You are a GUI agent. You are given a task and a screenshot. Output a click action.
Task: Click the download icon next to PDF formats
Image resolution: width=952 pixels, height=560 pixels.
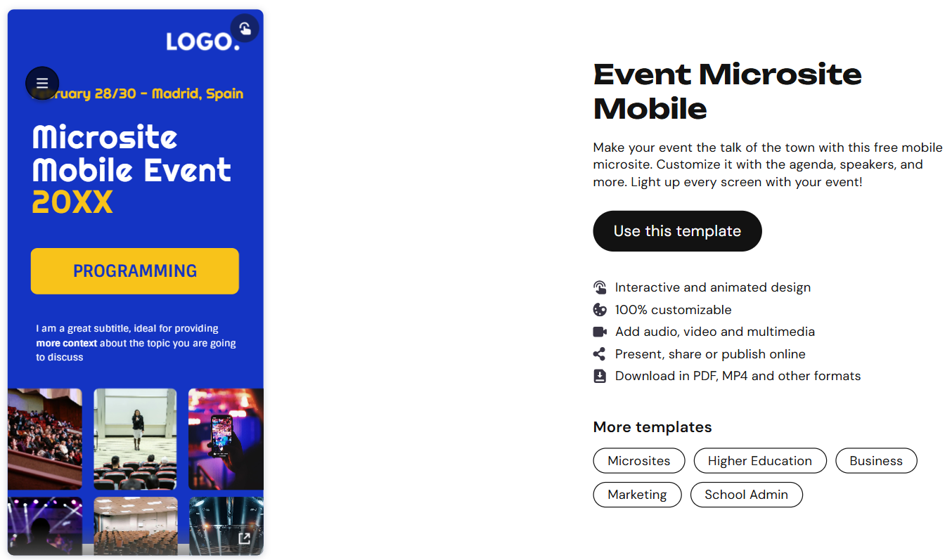599,375
